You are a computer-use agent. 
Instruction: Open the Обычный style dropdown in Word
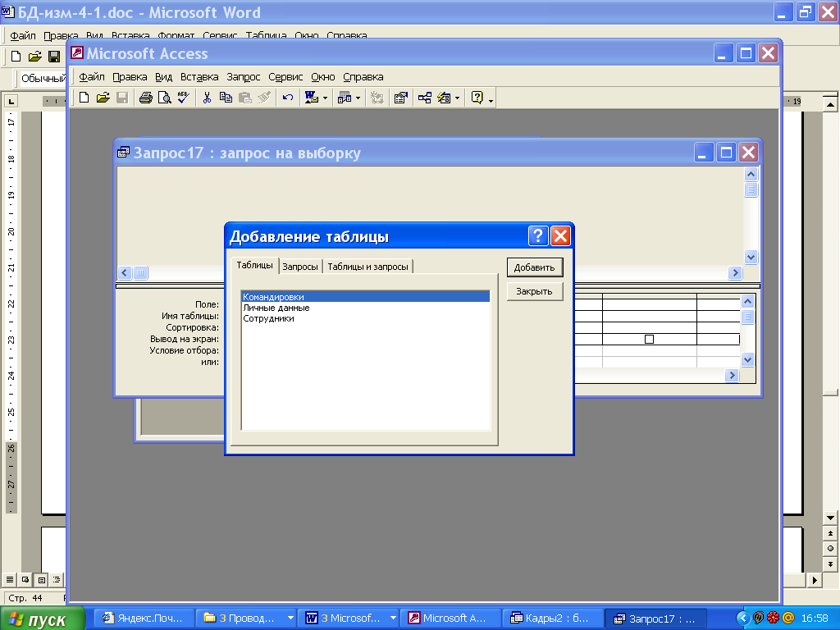[43, 79]
